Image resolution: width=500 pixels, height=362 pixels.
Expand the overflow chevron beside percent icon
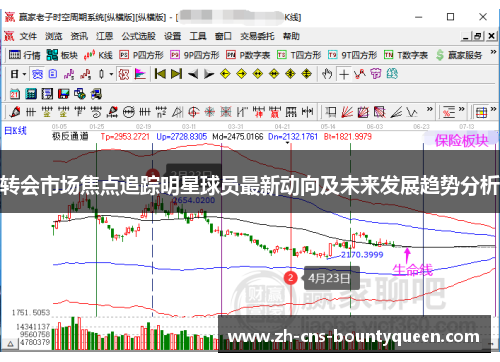tap(461, 109)
